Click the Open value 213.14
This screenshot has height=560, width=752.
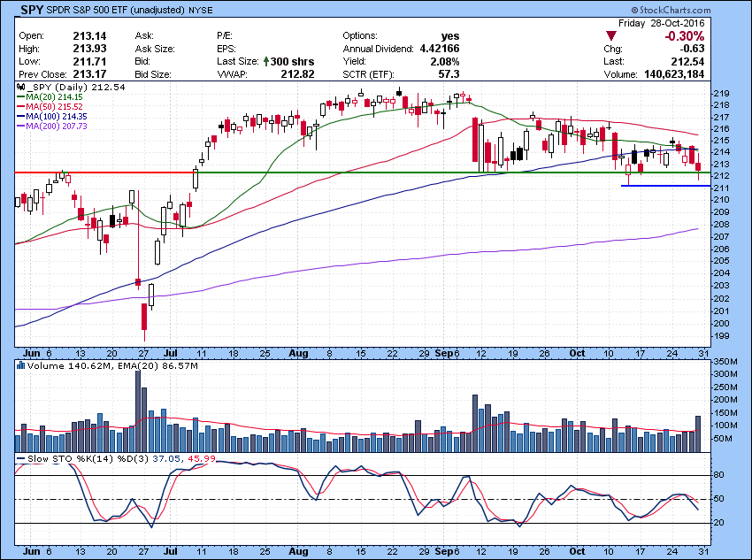(x=89, y=36)
